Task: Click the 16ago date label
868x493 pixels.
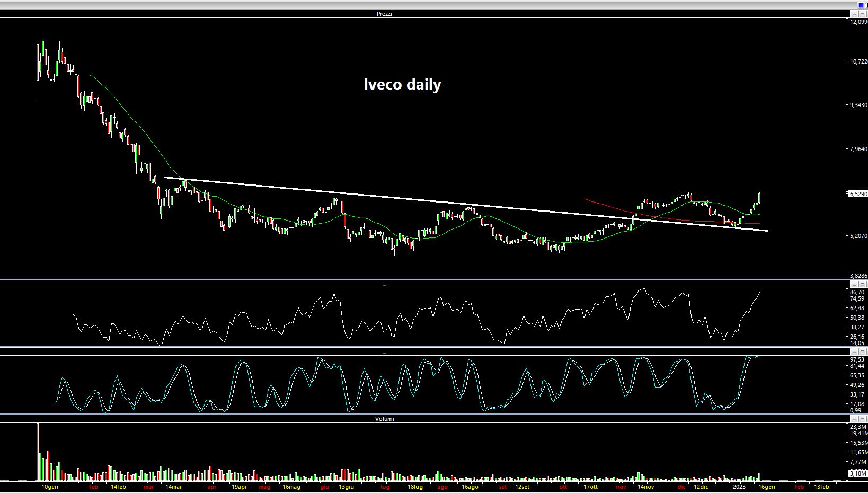Action: [x=470, y=487]
